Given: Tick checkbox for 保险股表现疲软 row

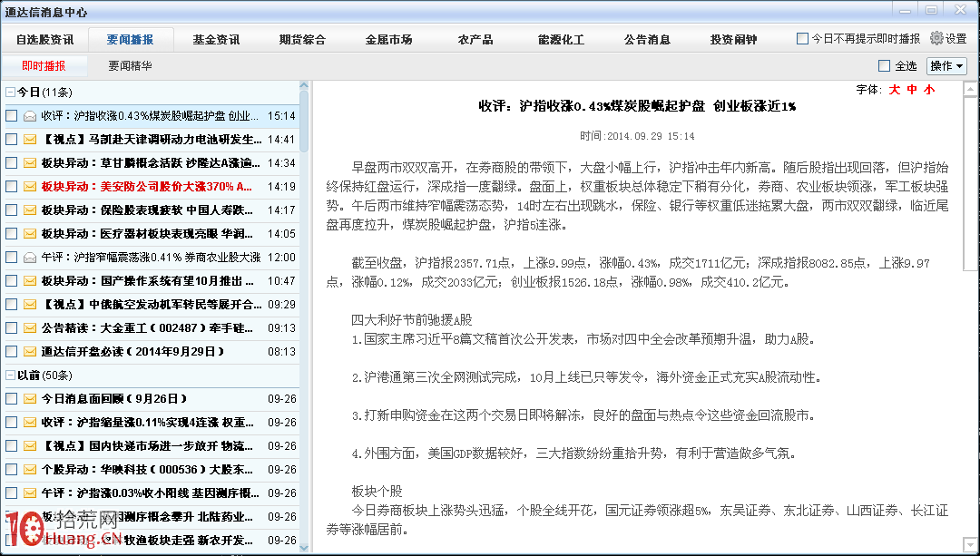Looking at the screenshot, I should click(x=11, y=210).
